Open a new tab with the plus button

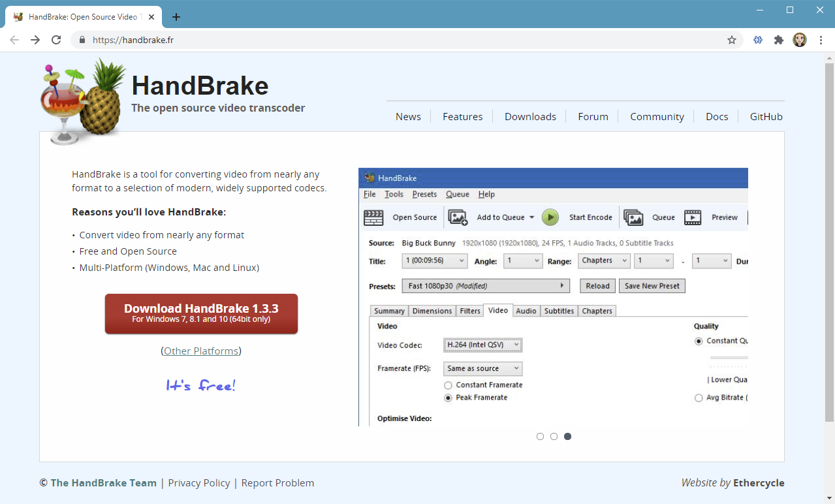pyautogui.click(x=176, y=17)
